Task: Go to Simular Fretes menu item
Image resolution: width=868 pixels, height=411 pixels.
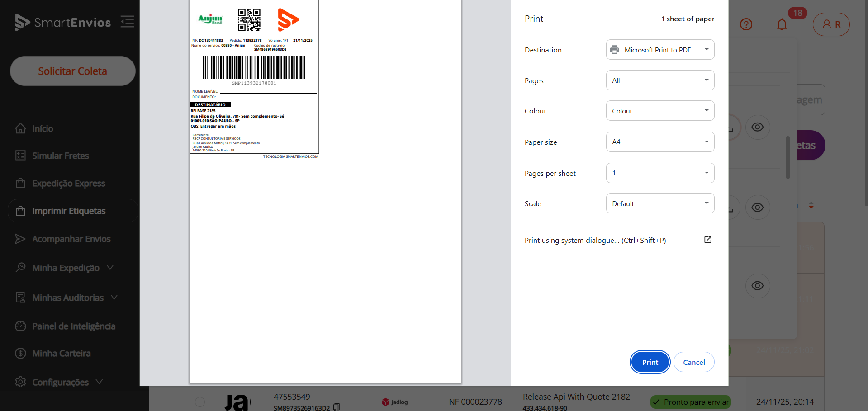Action: tap(60, 156)
